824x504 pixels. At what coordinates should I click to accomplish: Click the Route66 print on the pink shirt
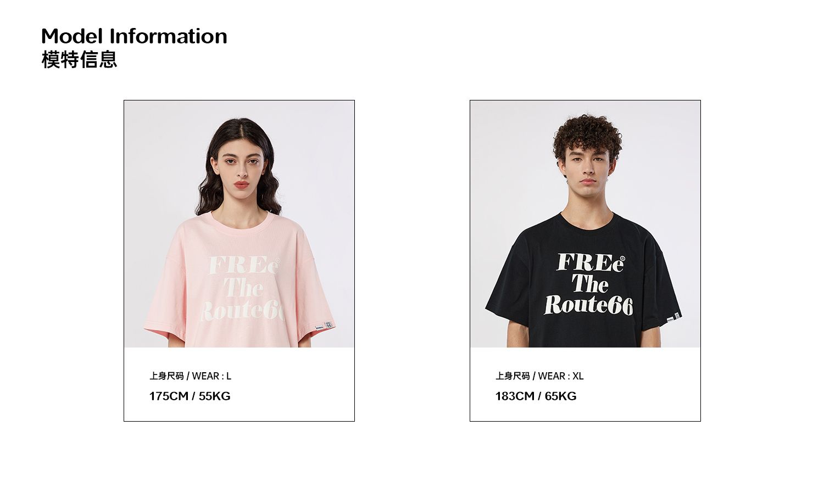click(x=242, y=311)
